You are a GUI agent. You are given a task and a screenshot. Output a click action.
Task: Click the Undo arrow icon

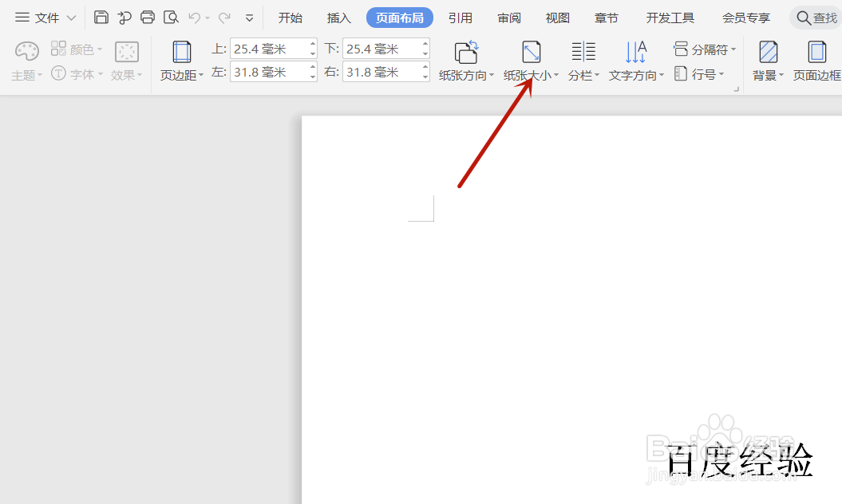tap(194, 18)
